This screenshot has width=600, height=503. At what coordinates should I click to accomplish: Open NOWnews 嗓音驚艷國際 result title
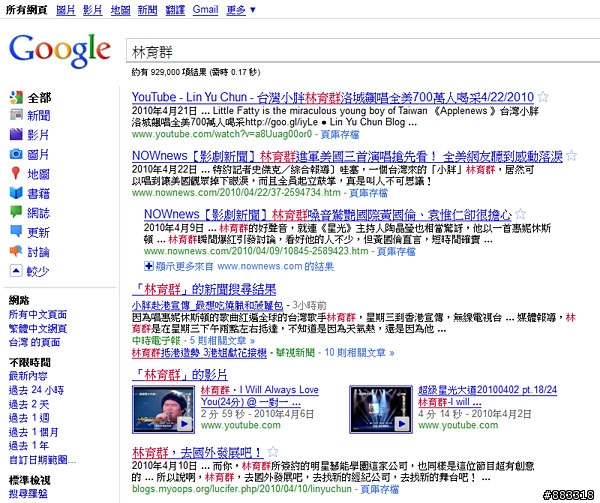[328, 215]
